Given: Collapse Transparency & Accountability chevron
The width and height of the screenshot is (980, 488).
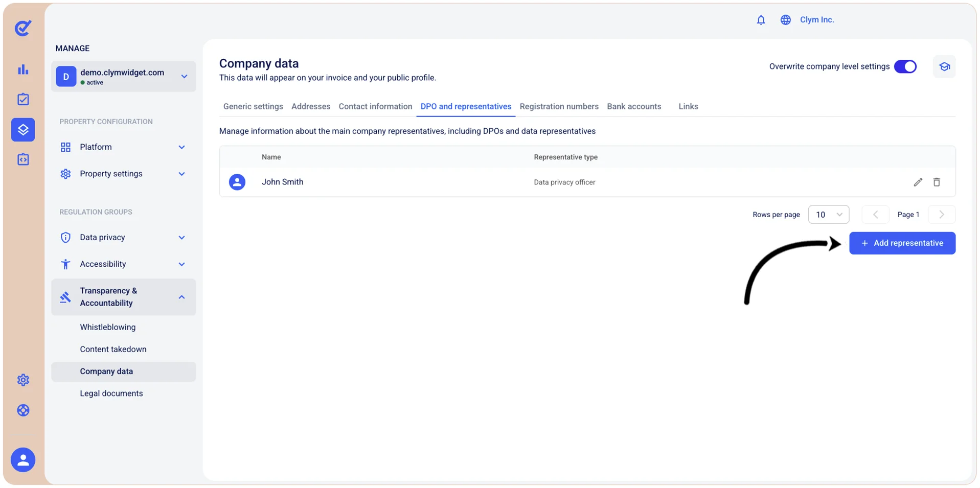Looking at the screenshot, I should coord(181,297).
